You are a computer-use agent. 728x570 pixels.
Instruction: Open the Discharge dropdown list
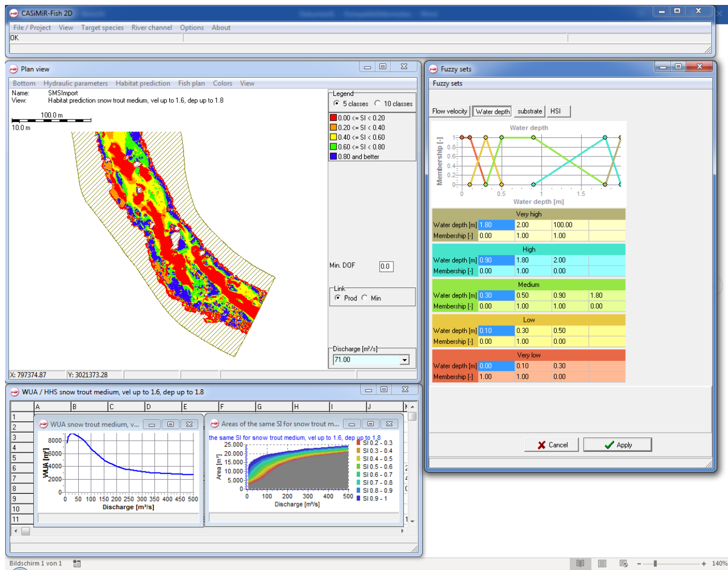[405, 360]
